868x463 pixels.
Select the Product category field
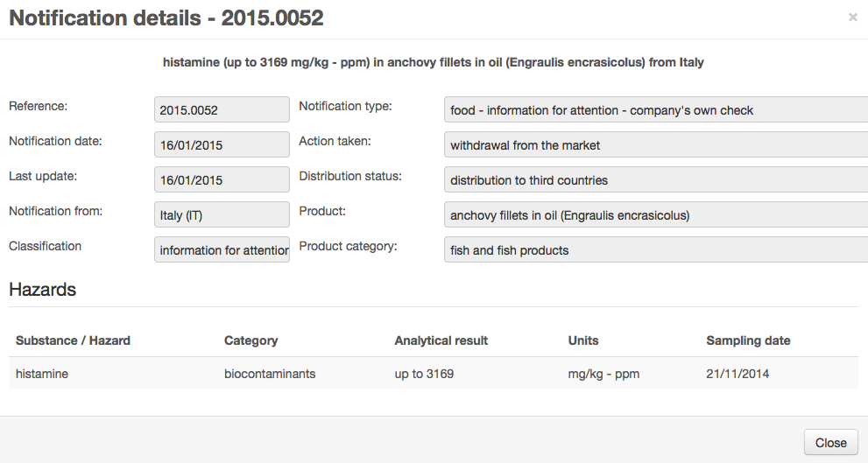655,250
